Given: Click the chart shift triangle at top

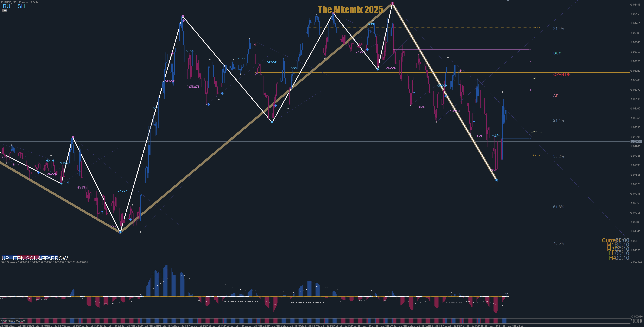Looking at the screenshot, I should pos(508,1).
